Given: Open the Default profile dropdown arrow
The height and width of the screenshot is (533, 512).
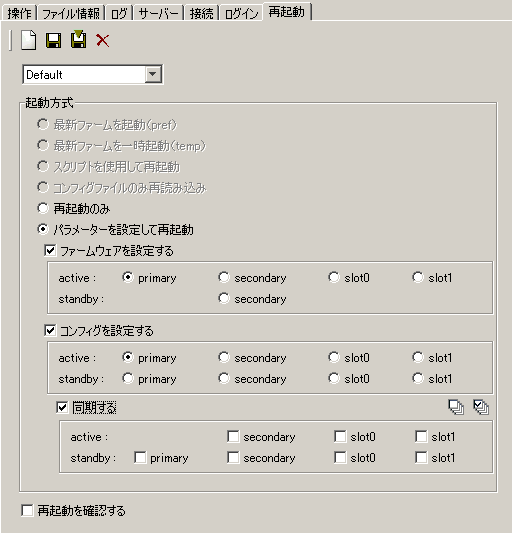Looking at the screenshot, I should (x=153, y=74).
